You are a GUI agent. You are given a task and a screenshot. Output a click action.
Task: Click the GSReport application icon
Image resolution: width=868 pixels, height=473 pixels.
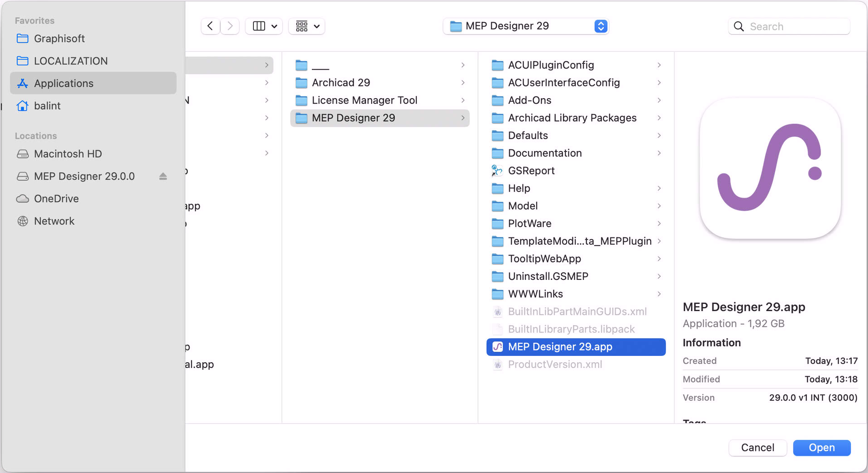497,171
